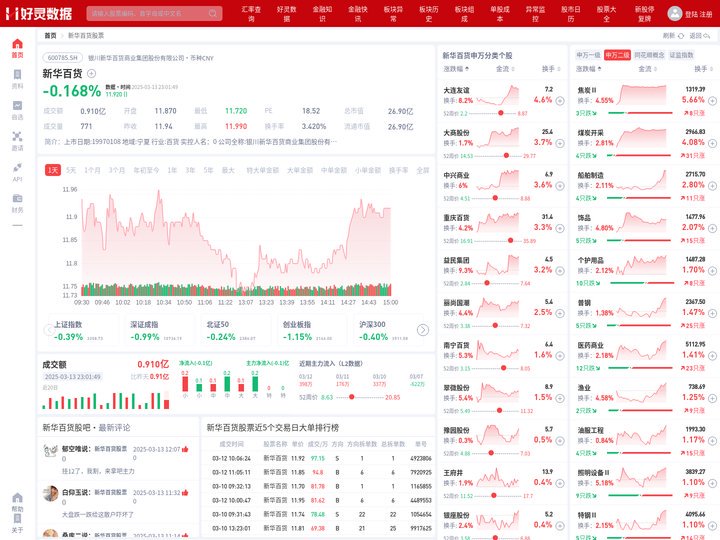This screenshot has height=540, width=720.
Task: Click the 登陆 注册 link
Action: pyautogui.click(x=698, y=14)
